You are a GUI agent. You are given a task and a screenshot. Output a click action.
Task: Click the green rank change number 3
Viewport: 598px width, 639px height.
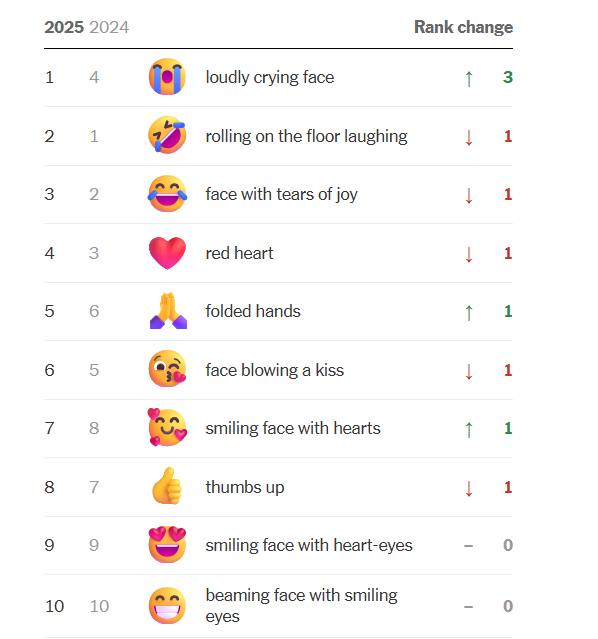tap(508, 77)
